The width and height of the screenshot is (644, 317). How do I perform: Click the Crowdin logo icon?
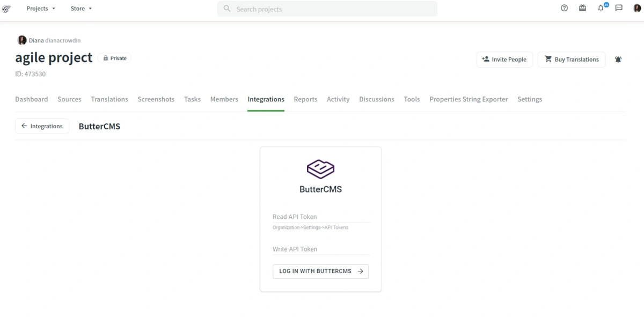pyautogui.click(x=6, y=9)
